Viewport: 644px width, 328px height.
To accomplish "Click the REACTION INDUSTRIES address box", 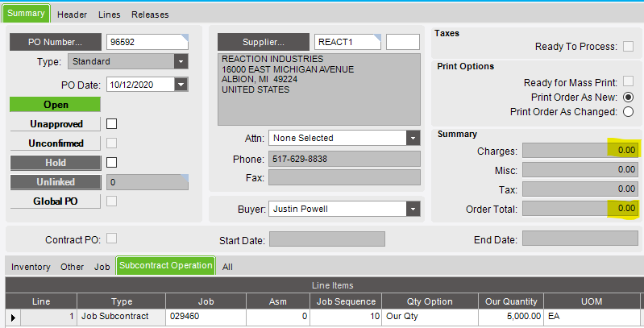I will coord(319,89).
